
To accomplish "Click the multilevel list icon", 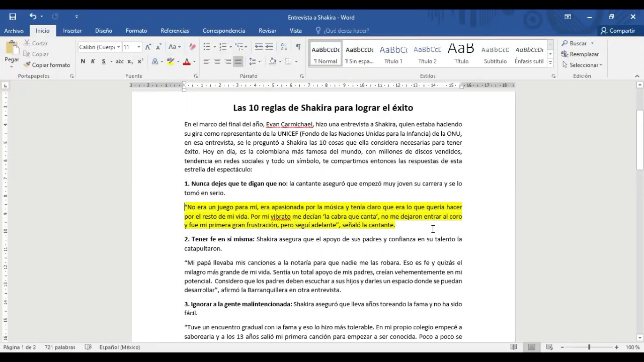I will [239, 47].
